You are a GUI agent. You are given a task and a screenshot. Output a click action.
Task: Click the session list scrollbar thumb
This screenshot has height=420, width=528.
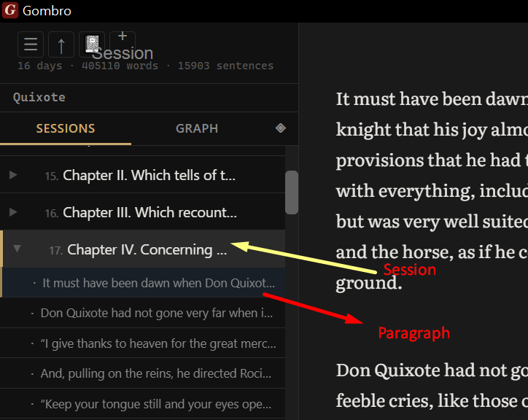pos(292,192)
